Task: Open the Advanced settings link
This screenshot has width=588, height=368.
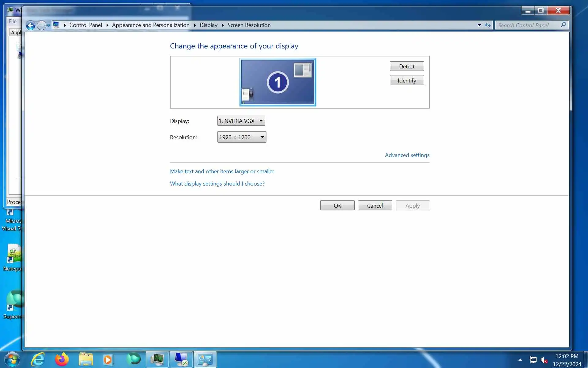Action: click(x=407, y=155)
